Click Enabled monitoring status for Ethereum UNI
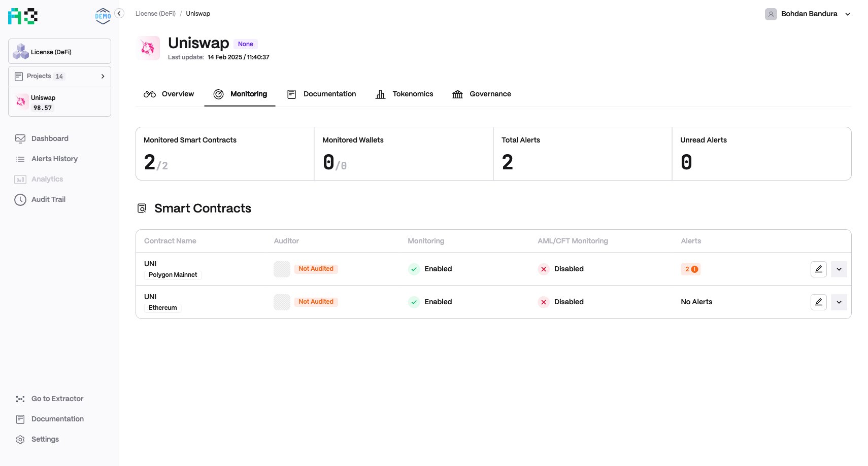Viewport: 868px width, 466px height. point(430,302)
